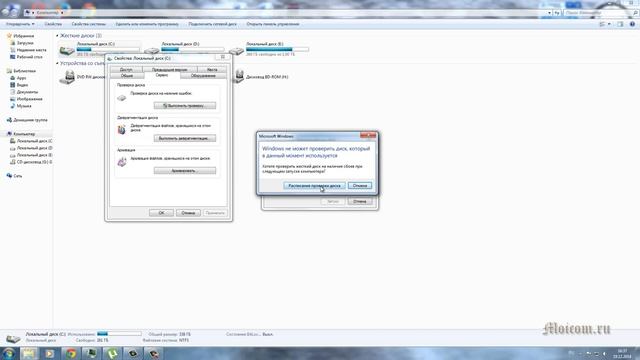The height and width of the screenshot is (360, 640).
Task: Select the DVD RW drive icon
Action: tap(67, 77)
